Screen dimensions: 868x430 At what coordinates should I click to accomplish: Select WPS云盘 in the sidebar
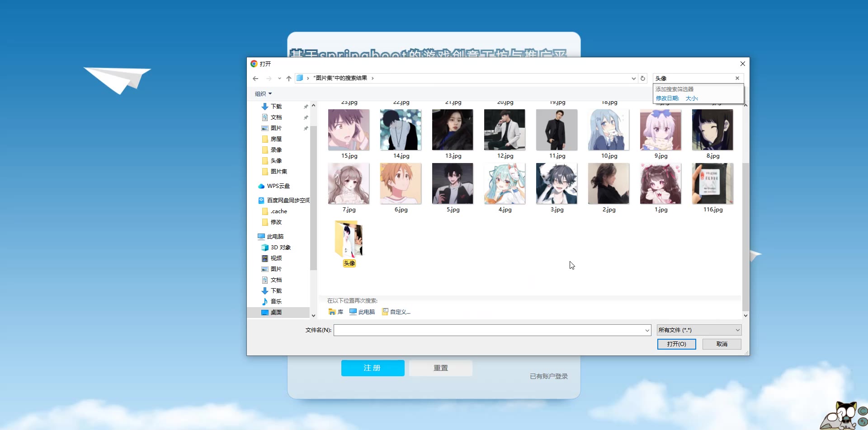278,186
